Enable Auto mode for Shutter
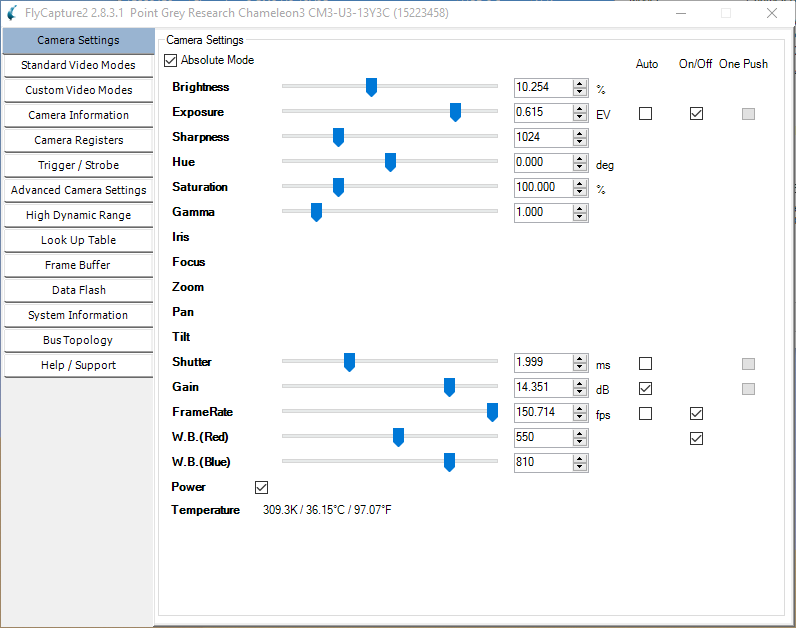796x628 pixels. pos(645,363)
